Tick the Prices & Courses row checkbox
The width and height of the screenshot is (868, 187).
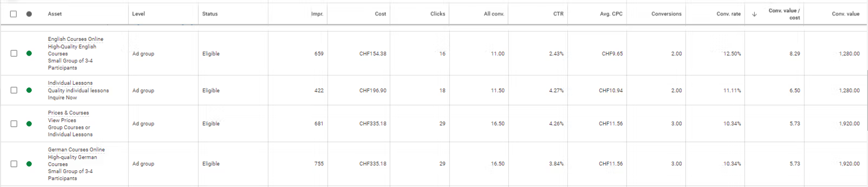[14, 124]
